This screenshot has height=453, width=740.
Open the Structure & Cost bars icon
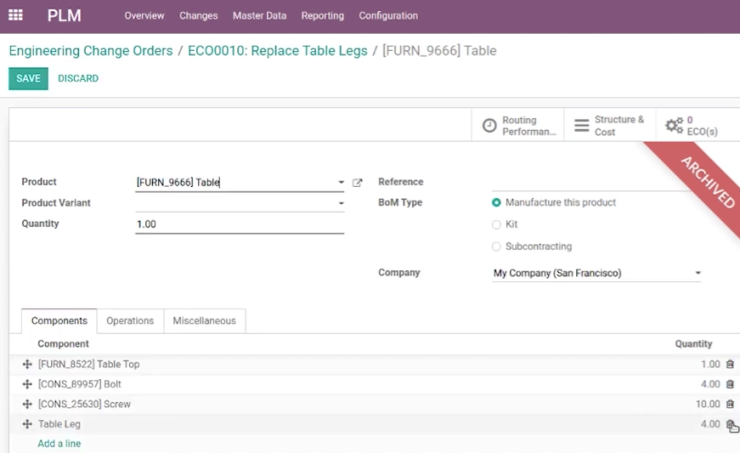[581, 126]
